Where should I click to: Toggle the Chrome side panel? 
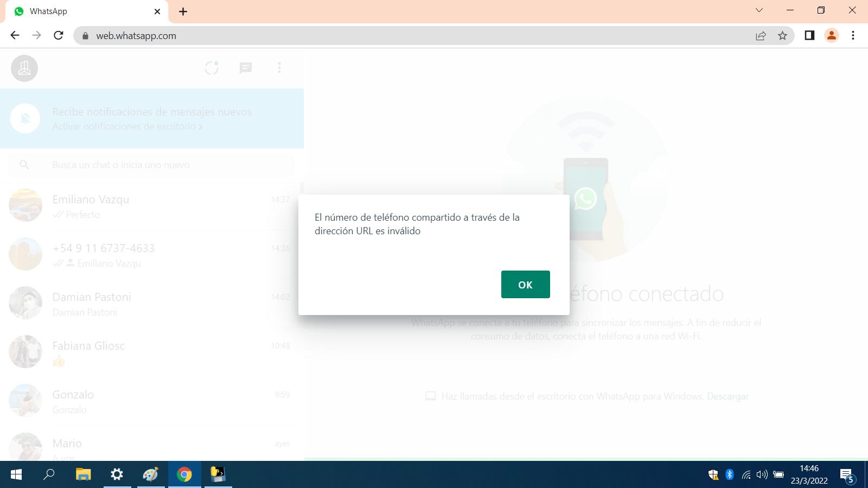[809, 36]
